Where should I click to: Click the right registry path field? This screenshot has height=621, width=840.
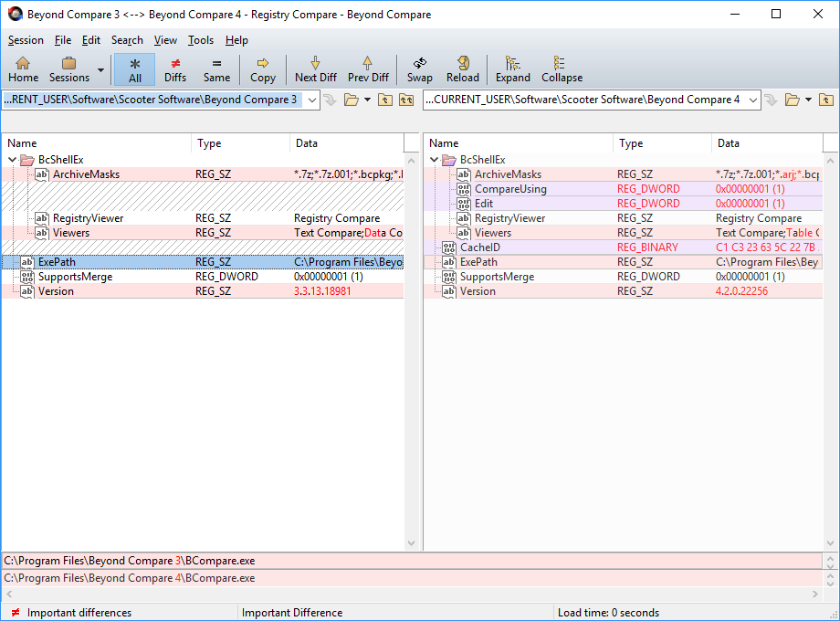pos(584,100)
